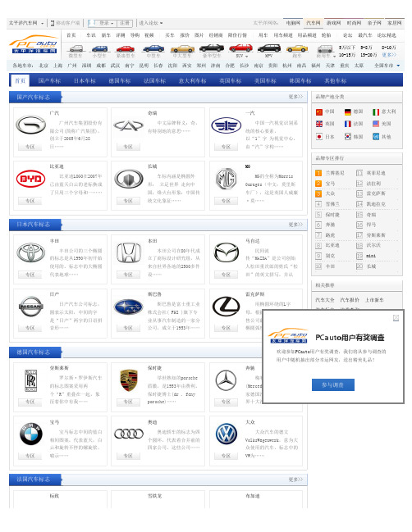Pick the China flag icon
This screenshot has width=412, height=532.
click(x=319, y=111)
